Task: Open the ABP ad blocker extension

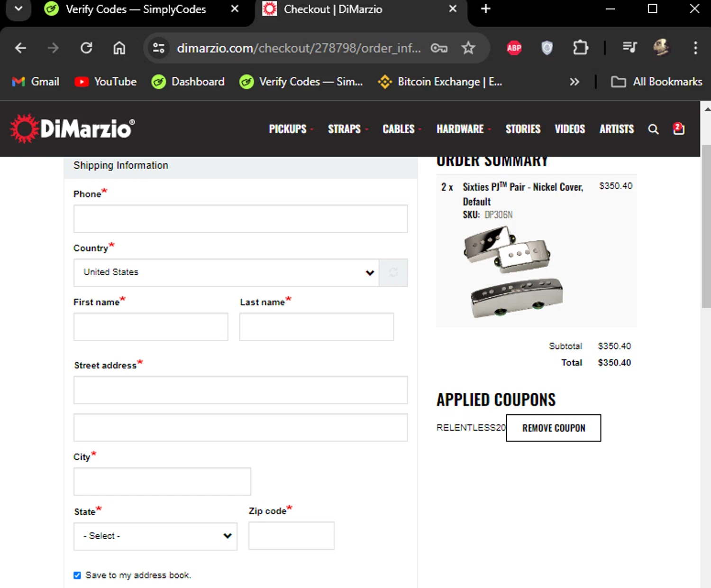Action: click(514, 47)
